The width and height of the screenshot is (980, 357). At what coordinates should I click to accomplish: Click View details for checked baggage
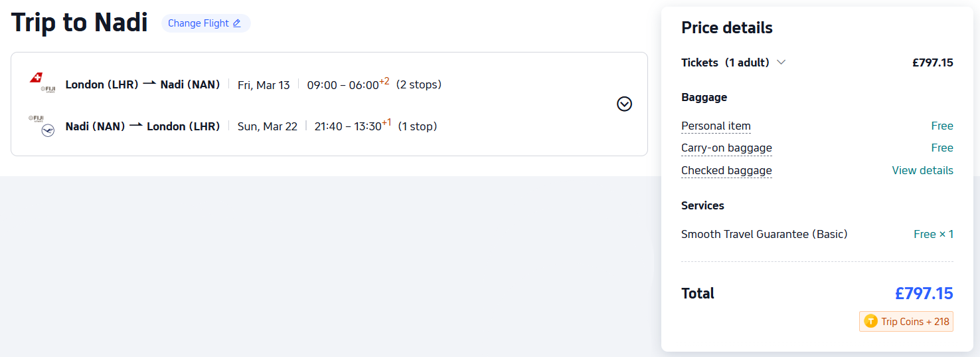tap(922, 171)
